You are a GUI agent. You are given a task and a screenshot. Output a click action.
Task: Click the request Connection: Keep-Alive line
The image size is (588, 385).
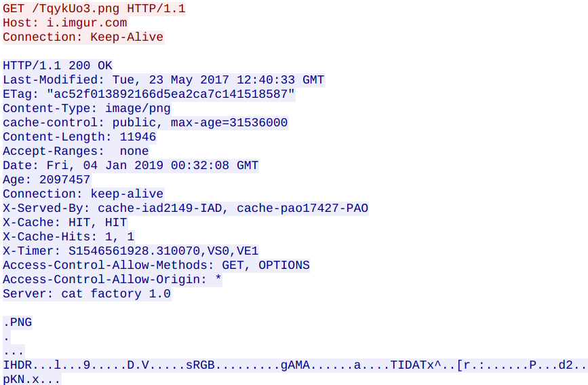pyautogui.click(x=83, y=37)
